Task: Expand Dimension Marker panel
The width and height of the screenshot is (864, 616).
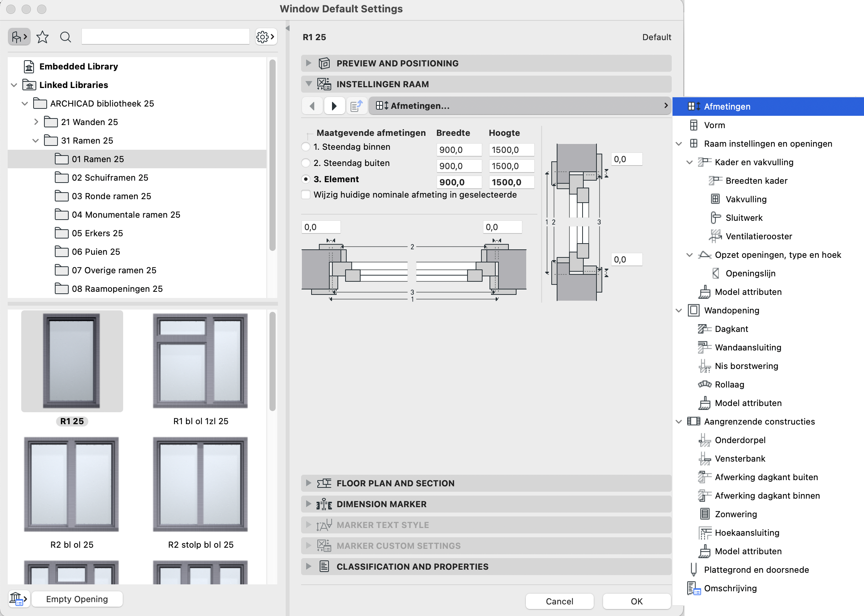Action: 308,504
